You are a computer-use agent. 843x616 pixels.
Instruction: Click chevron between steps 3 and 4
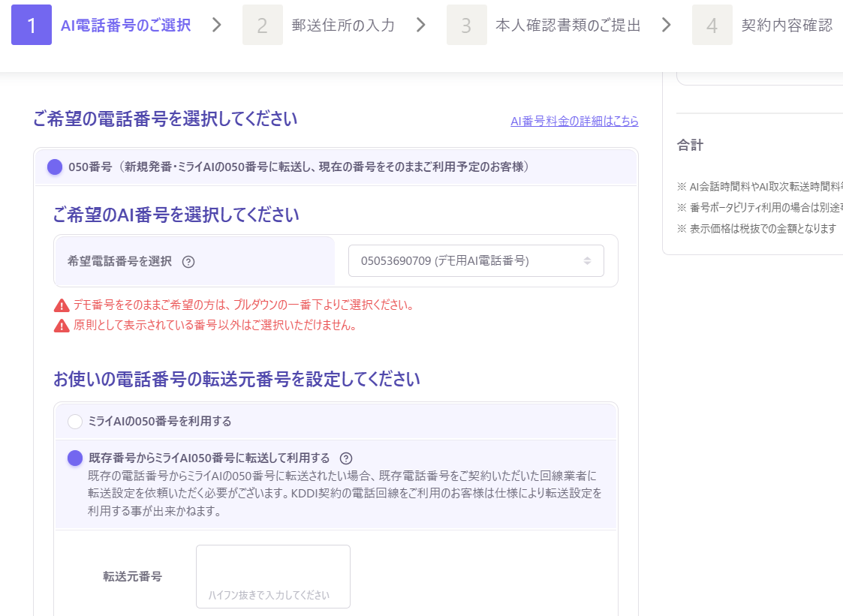pos(666,25)
